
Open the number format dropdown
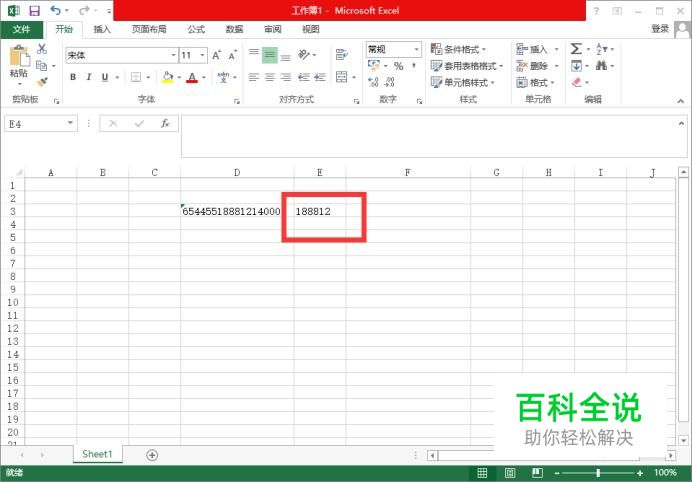tap(416, 49)
